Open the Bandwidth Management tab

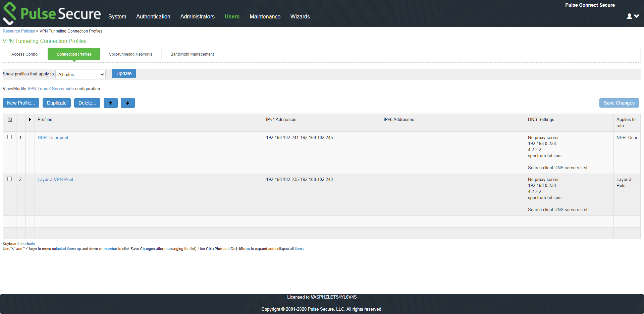192,54
